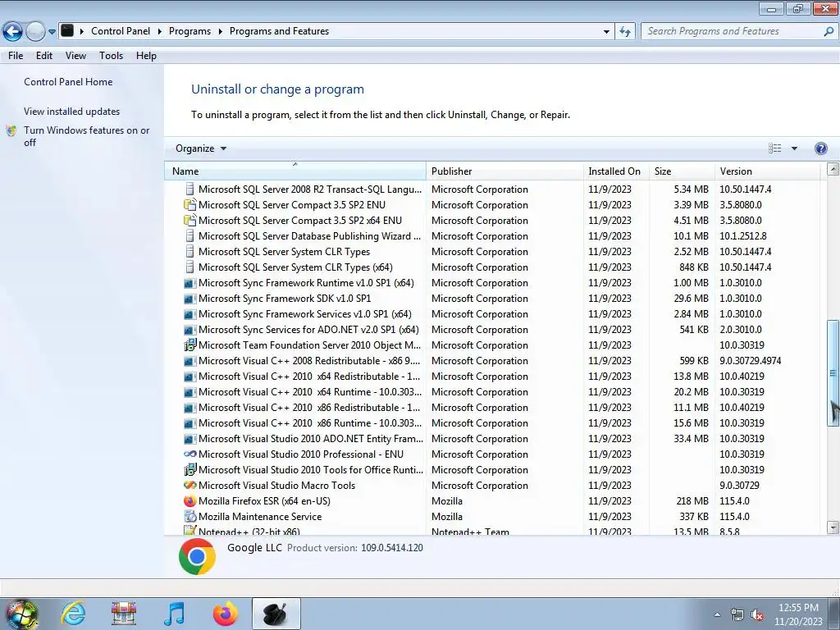Open the Windows Start orb
The image size is (840, 630).
21,614
